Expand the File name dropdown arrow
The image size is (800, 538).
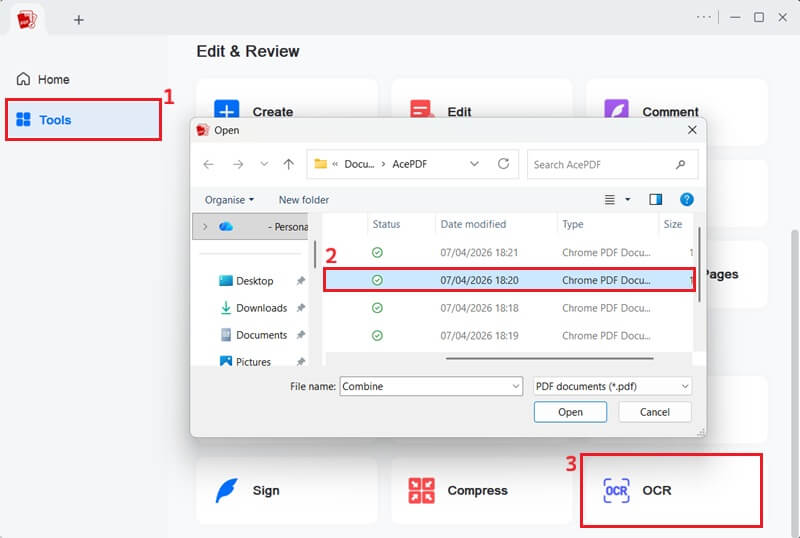(x=516, y=386)
